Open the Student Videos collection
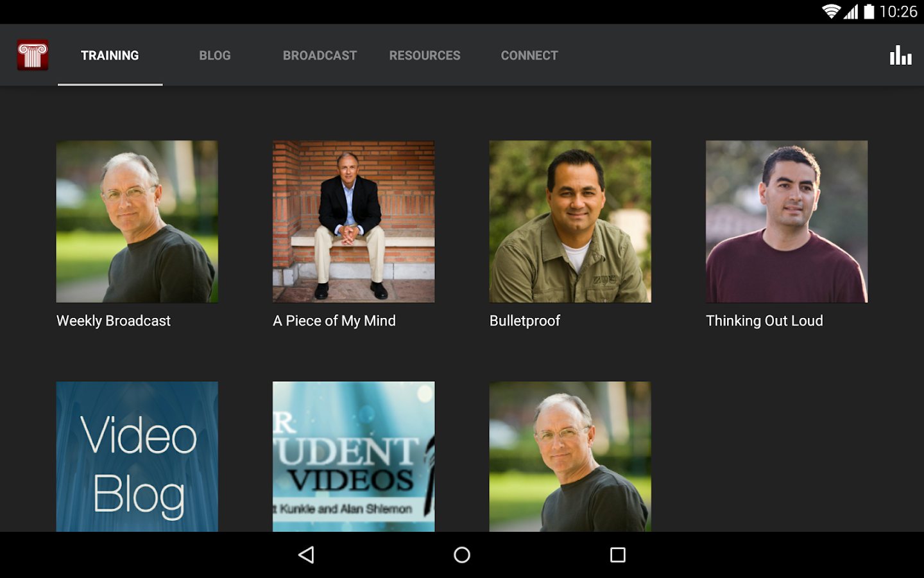Screen dimensions: 924x578 (x=354, y=457)
